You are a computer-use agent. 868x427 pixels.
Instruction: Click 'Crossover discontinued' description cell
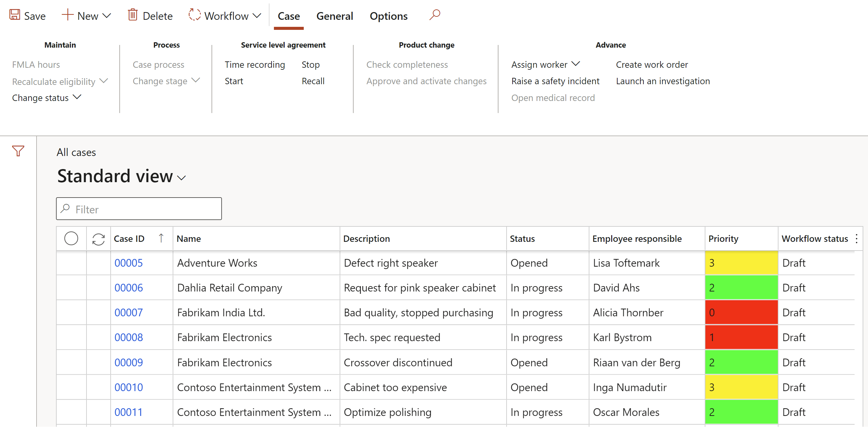tap(423, 363)
